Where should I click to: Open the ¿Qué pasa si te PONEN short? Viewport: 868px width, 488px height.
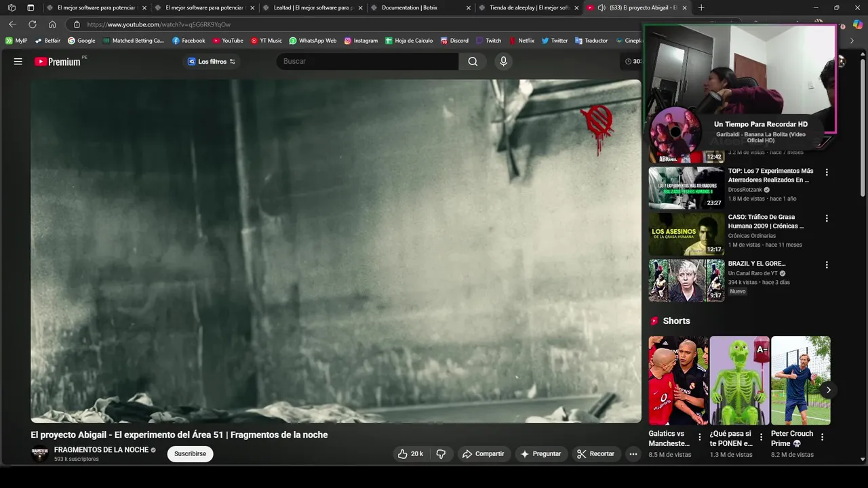[x=739, y=380]
